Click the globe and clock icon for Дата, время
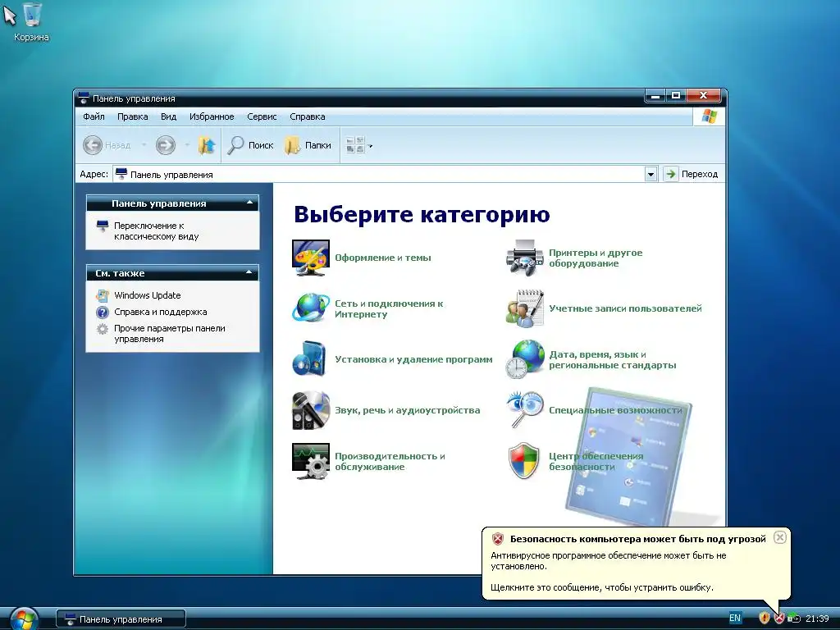Image resolution: width=840 pixels, height=630 pixels. coord(524,359)
